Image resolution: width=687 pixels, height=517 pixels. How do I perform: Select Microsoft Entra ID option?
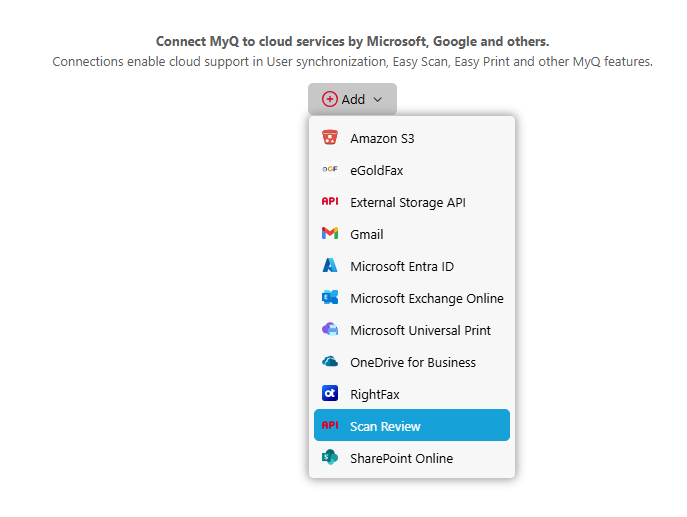click(412, 266)
